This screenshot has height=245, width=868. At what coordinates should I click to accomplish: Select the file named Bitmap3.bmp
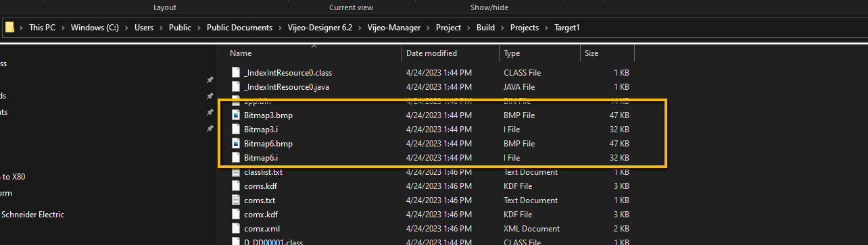(x=268, y=115)
